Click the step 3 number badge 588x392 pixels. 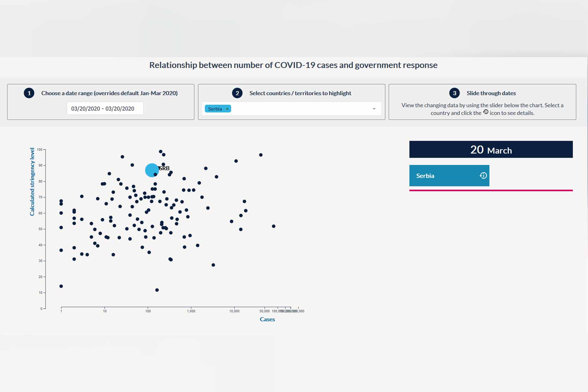coord(454,93)
